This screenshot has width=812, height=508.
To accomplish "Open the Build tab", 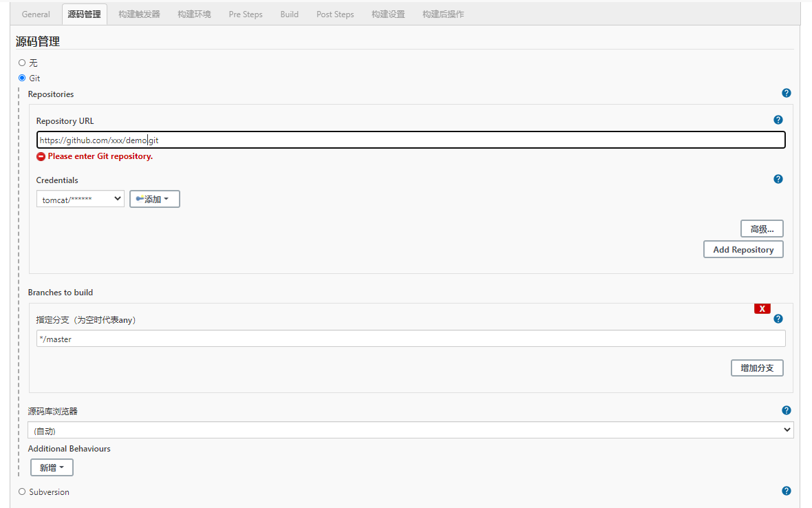I will coord(289,14).
